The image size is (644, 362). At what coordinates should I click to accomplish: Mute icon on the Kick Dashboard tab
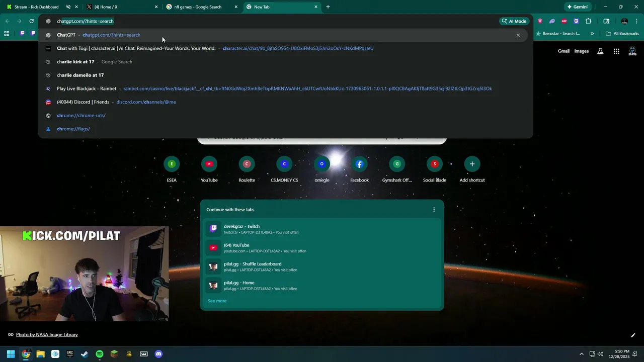(x=68, y=7)
